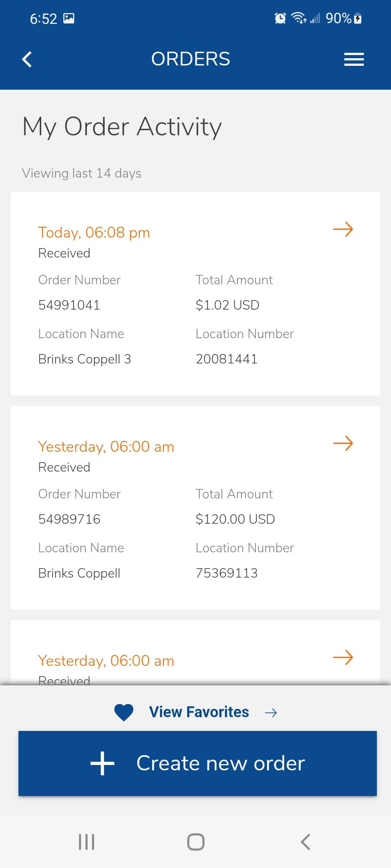Screen dimensions: 391x868
Task: Tap order number 54989716
Action: tap(70, 519)
